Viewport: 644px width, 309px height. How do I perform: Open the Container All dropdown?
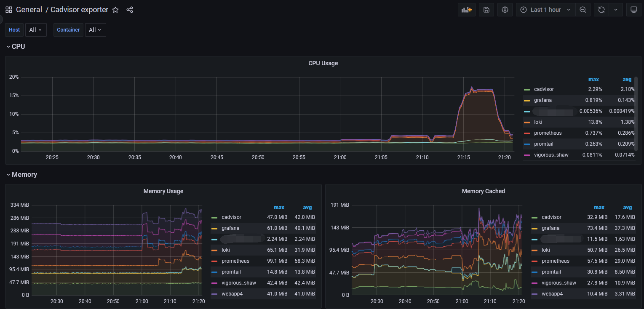click(x=95, y=30)
